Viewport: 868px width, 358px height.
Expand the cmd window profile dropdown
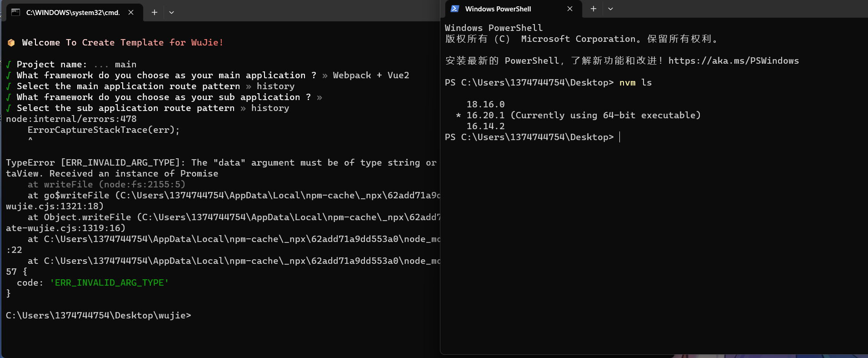coord(171,12)
